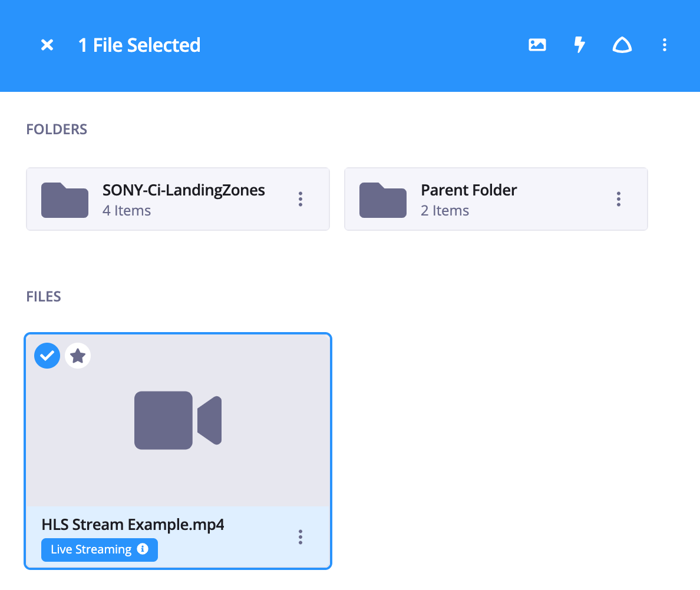Click the lightning bolt actions icon

[x=579, y=45]
